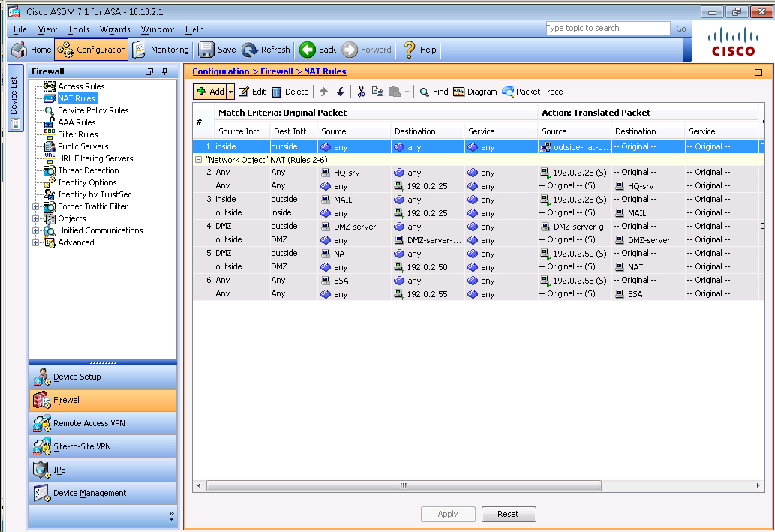Click the Reset button
Screen dimensions: 775x532
coord(507,514)
